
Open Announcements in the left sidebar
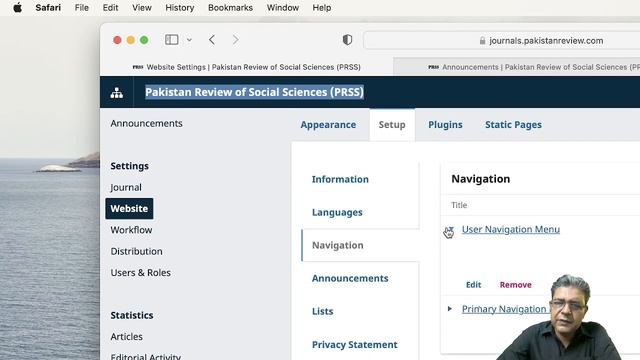point(146,123)
